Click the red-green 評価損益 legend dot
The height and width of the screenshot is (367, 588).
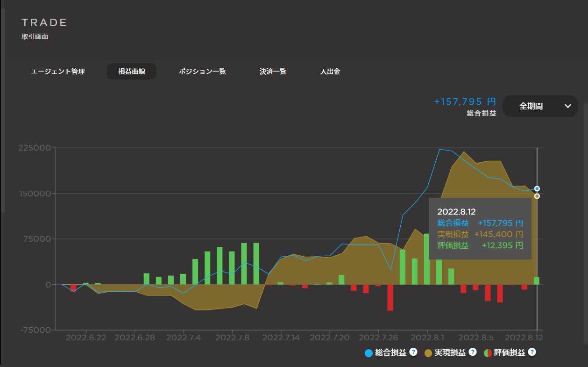click(487, 353)
